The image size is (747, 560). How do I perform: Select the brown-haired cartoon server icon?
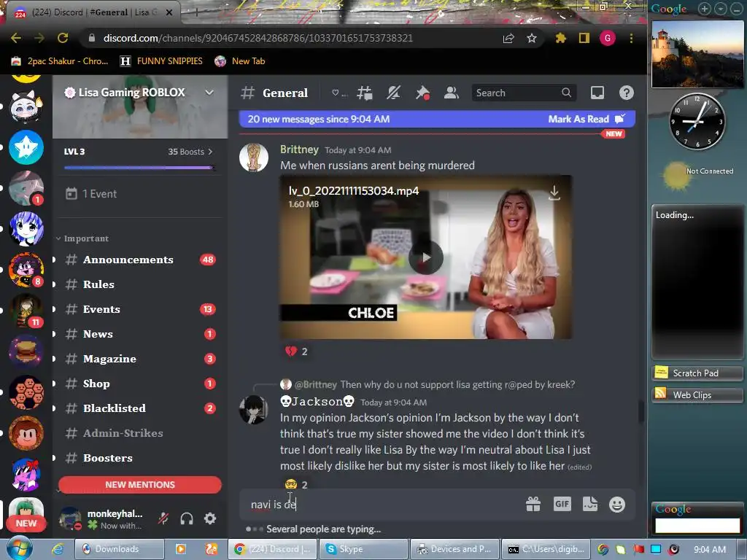point(26,433)
